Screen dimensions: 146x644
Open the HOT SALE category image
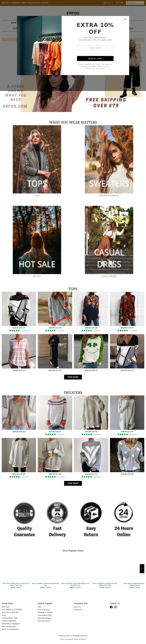coord(37,240)
